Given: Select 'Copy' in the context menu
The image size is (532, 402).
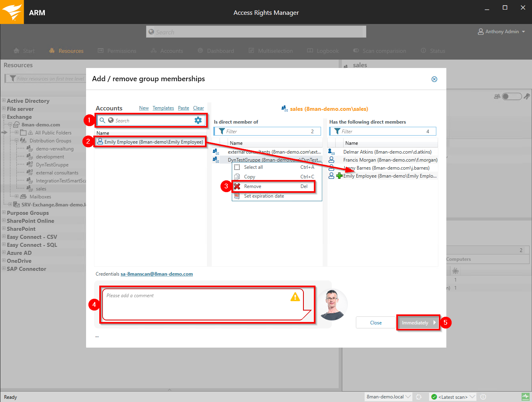Looking at the screenshot, I should pos(249,177).
